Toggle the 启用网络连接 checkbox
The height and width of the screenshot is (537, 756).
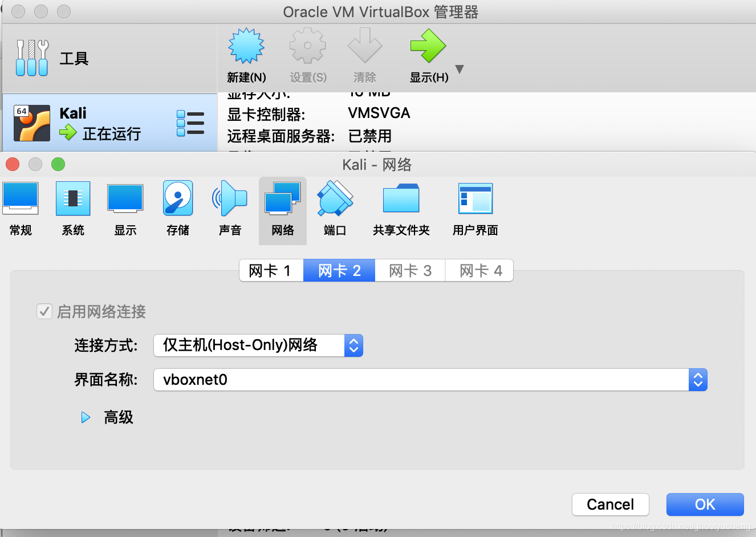coord(44,311)
